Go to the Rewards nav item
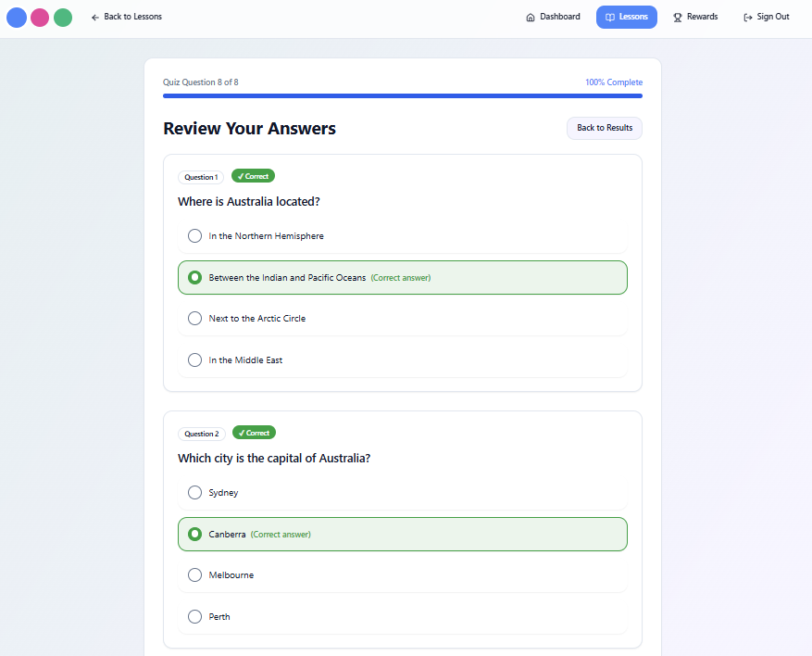Viewport: 812px width, 656px height. pyautogui.click(x=695, y=18)
